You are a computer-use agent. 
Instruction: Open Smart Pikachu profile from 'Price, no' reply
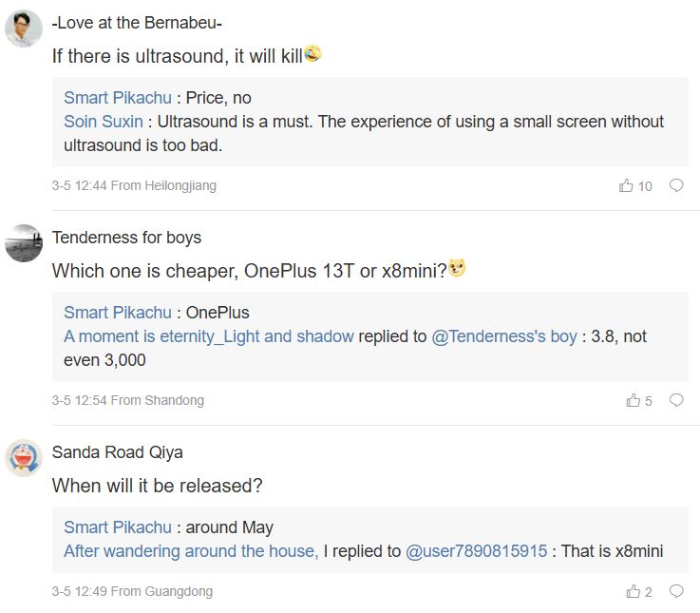(x=118, y=98)
